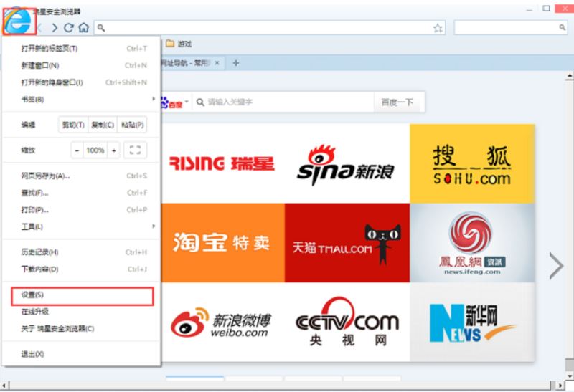Maximize the browser window

pyautogui.click(x=546, y=9)
